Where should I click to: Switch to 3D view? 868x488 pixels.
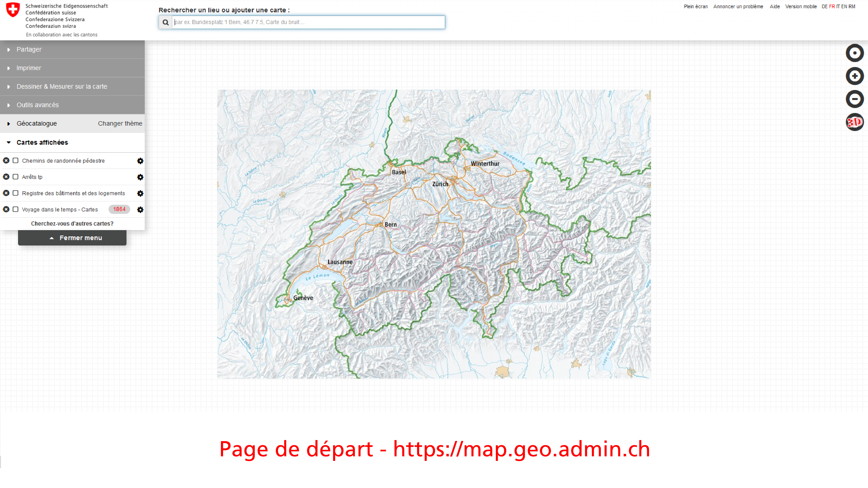tap(855, 122)
